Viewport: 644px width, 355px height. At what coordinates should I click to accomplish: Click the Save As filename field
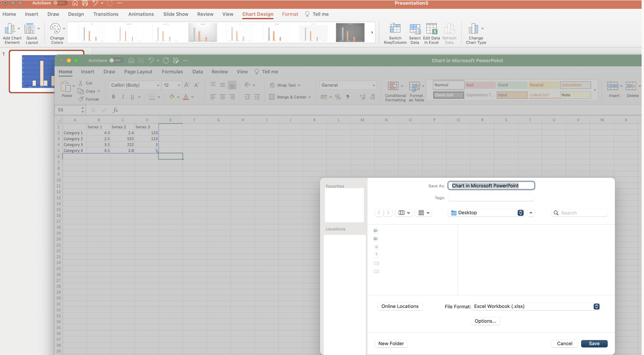point(491,185)
